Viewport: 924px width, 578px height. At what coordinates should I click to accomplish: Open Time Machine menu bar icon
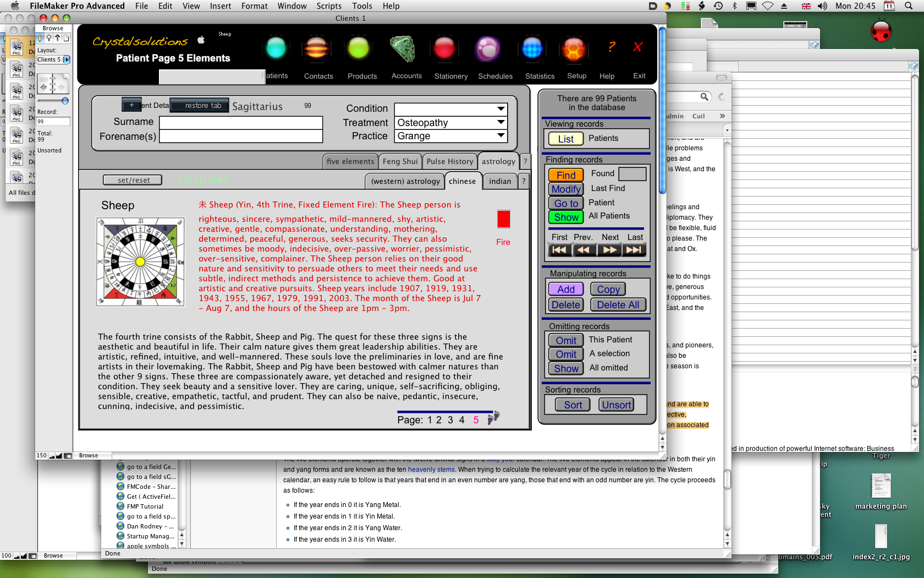click(x=718, y=6)
